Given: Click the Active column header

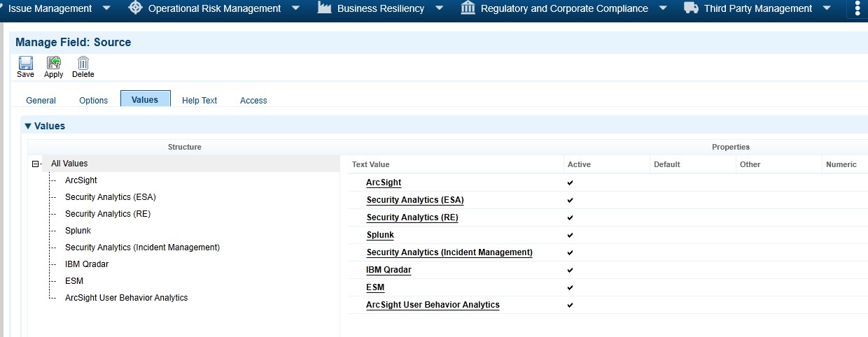Looking at the screenshot, I should click(579, 164).
